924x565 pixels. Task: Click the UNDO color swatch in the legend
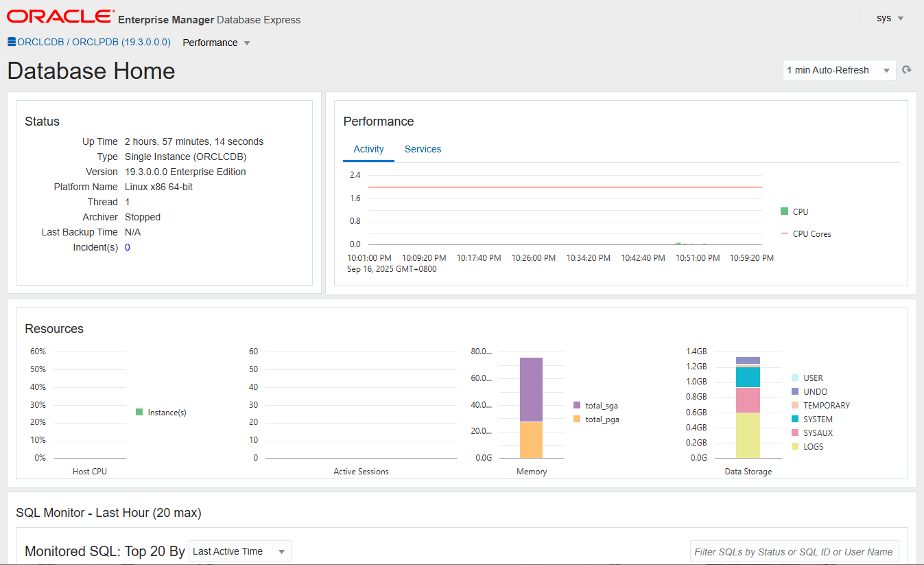click(794, 391)
